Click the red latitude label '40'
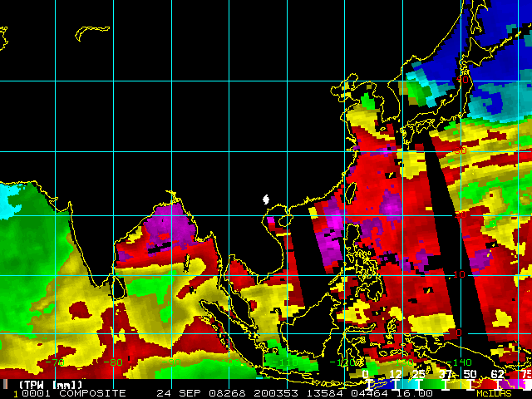The width and height of the screenshot is (532, 399). click(x=463, y=80)
